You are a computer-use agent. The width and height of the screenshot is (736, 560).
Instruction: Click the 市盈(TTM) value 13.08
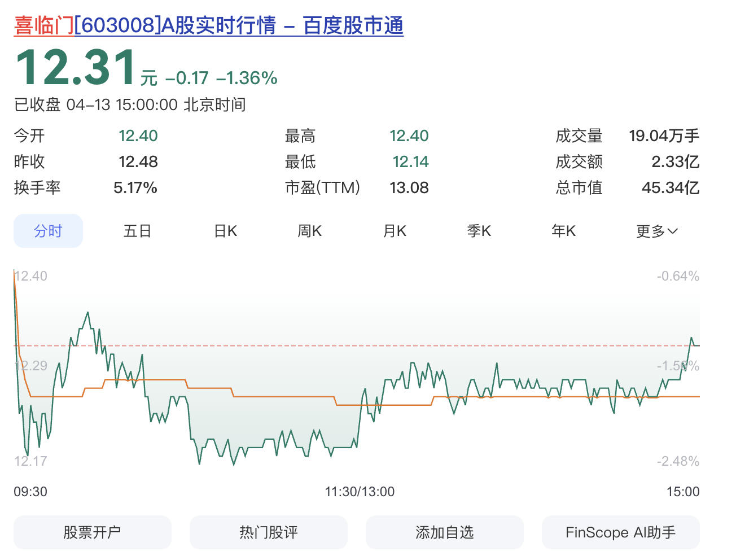[x=409, y=187]
